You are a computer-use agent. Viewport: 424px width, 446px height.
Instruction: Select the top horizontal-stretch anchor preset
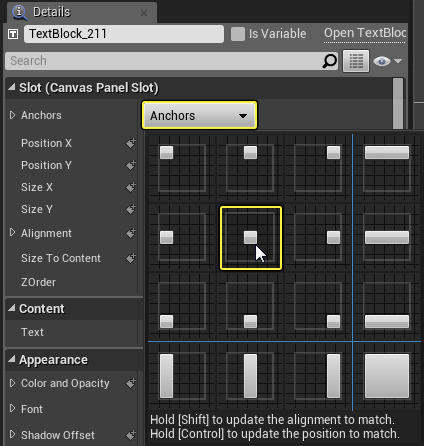pyautogui.click(x=387, y=167)
